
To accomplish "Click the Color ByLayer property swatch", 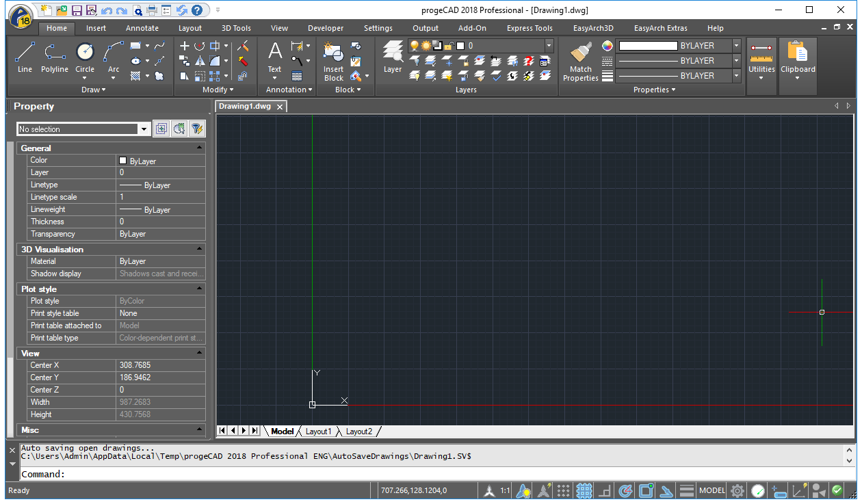I will pos(123,161).
